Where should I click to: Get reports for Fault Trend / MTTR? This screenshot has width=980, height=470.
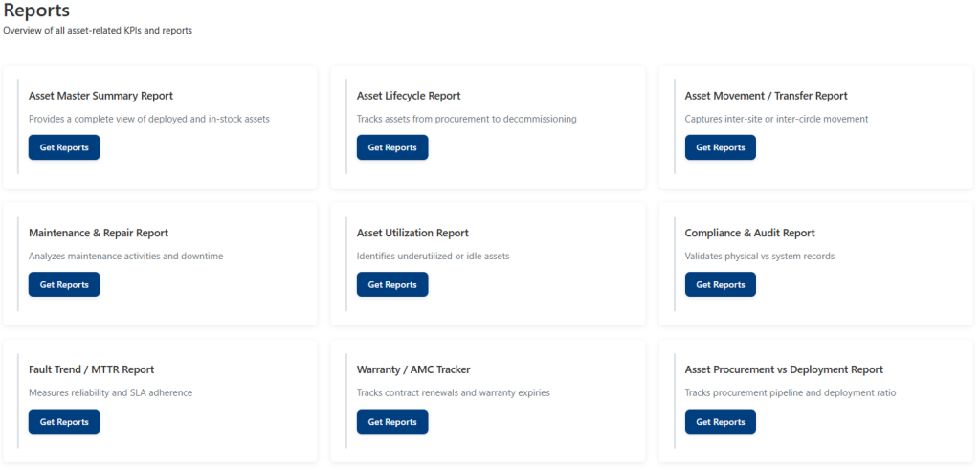(64, 422)
